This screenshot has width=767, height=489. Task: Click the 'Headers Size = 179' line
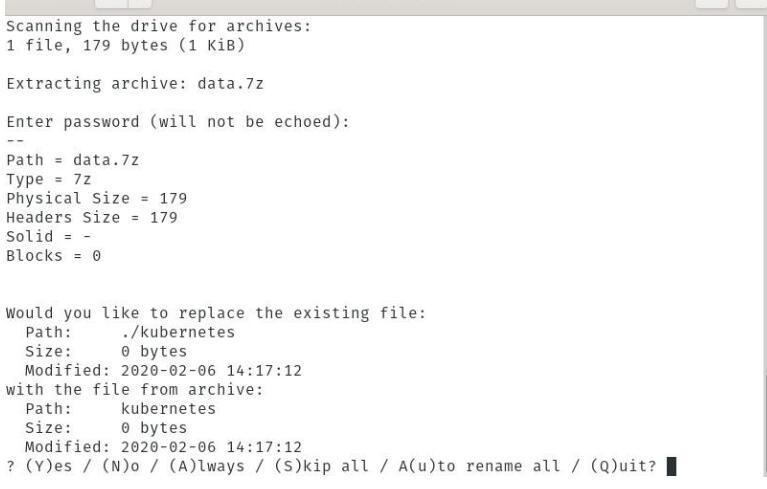coord(91,217)
